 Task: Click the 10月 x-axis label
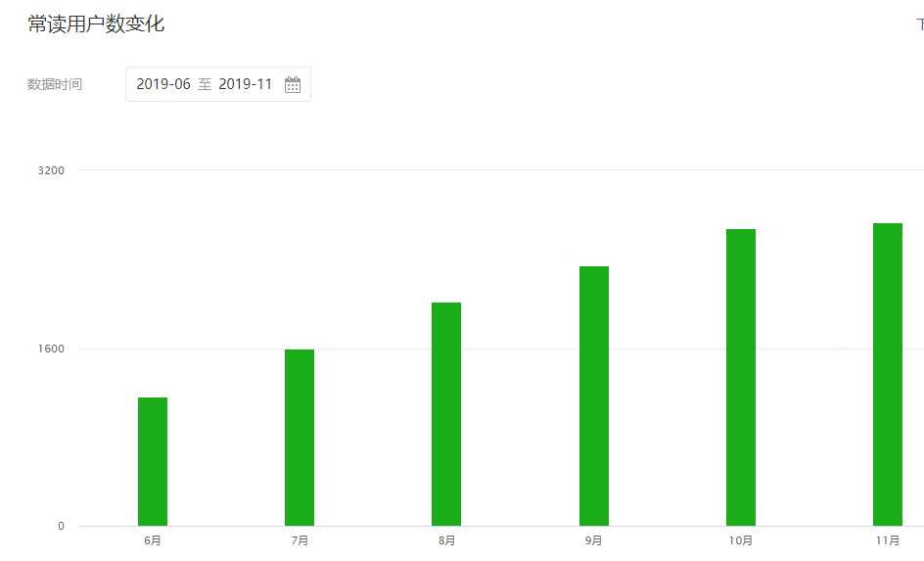coord(741,540)
